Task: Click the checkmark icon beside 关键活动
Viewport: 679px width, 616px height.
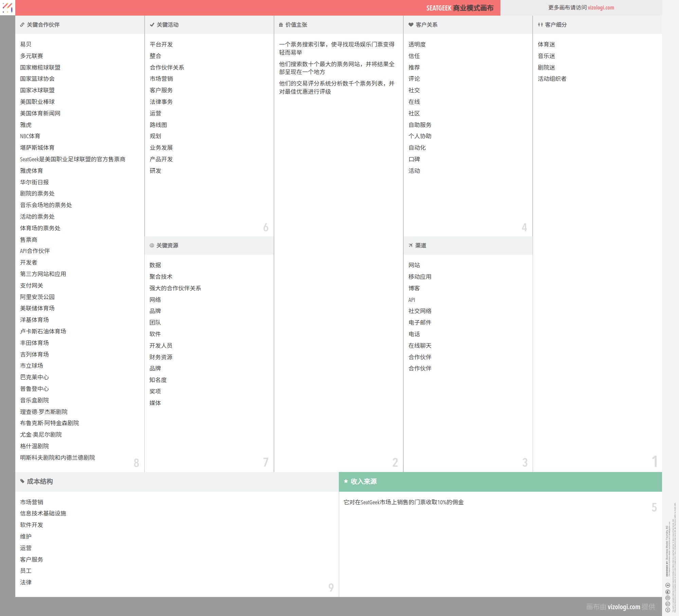Action: 152,25
